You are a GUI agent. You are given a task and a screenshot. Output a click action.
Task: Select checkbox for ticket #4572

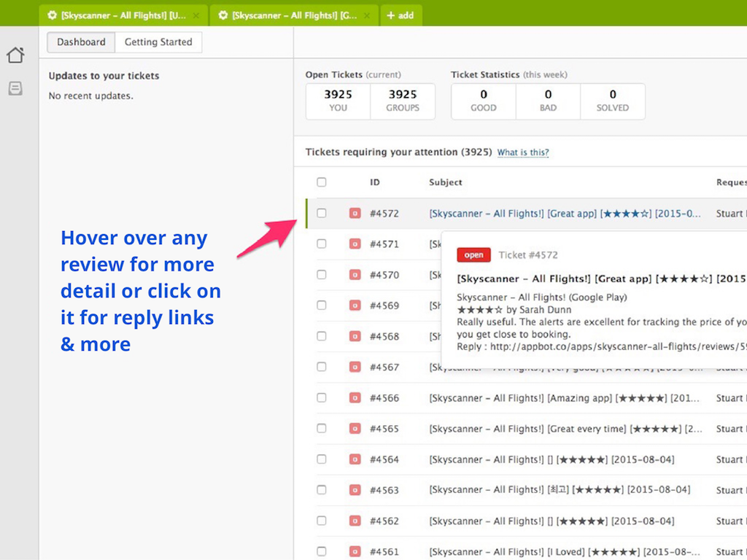pos(322,214)
